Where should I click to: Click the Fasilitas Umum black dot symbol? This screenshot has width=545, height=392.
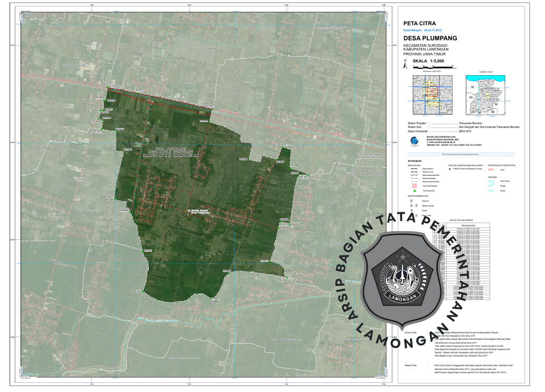450,169
